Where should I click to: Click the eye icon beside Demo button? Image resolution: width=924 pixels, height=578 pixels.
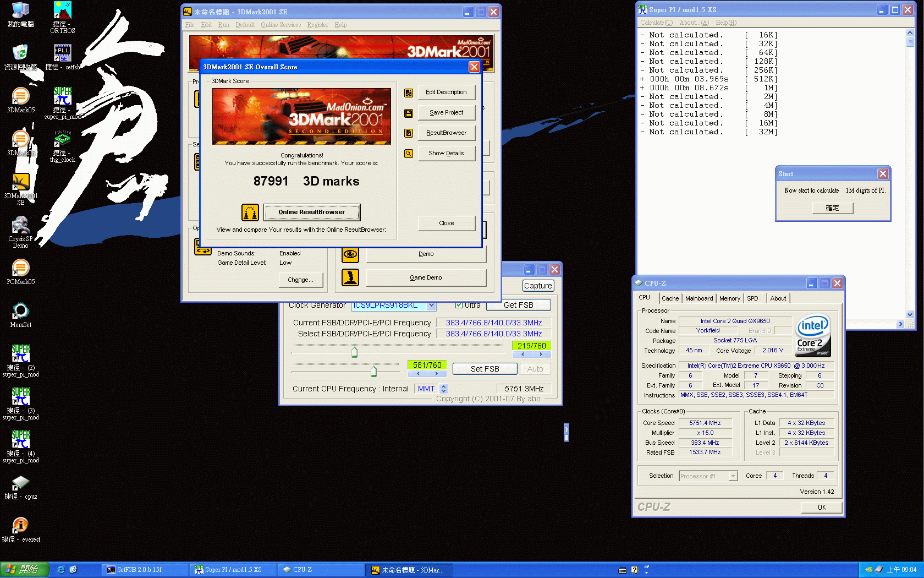350,254
